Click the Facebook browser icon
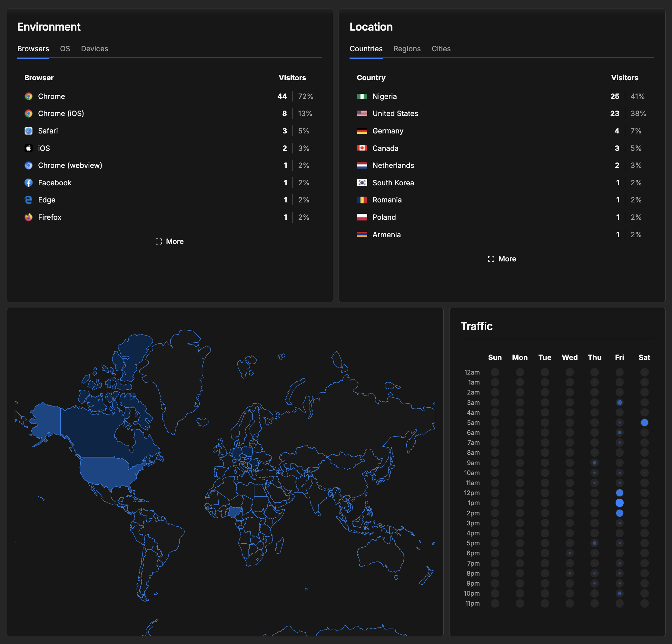 coord(28,183)
